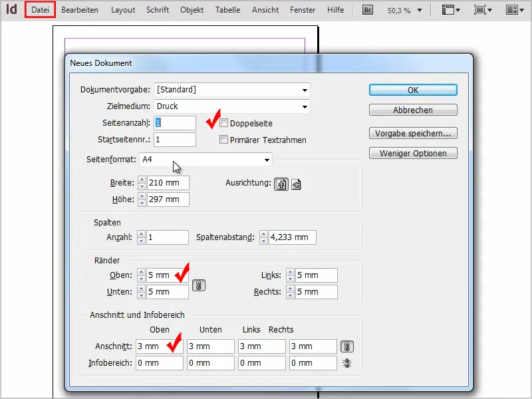Click the Weniger Optionen button
Screen dimensions: 532x399
point(412,152)
